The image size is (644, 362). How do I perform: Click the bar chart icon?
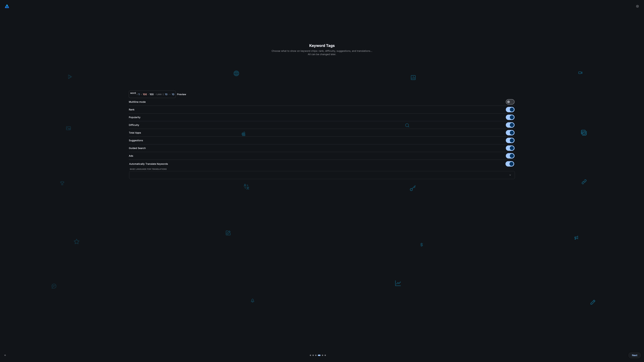coord(413,77)
